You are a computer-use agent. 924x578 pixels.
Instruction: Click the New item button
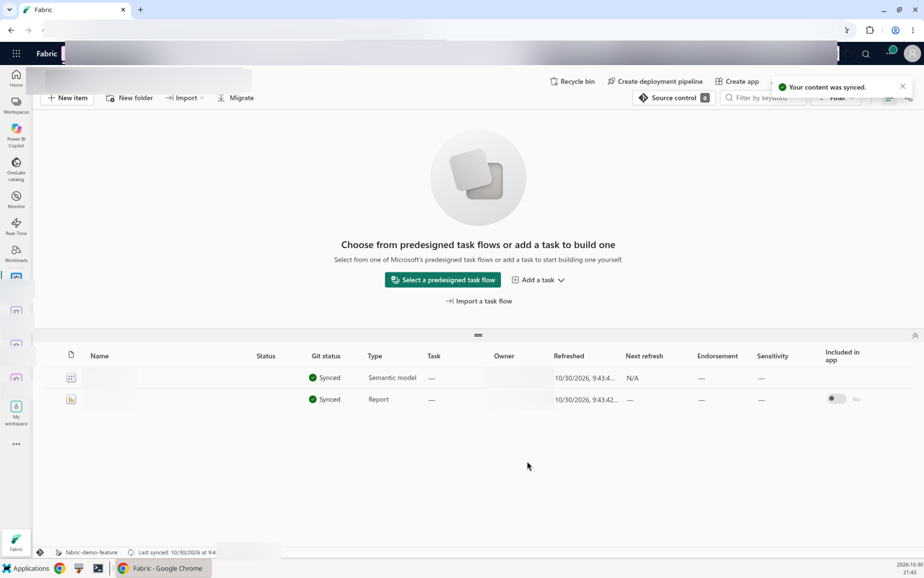click(67, 98)
